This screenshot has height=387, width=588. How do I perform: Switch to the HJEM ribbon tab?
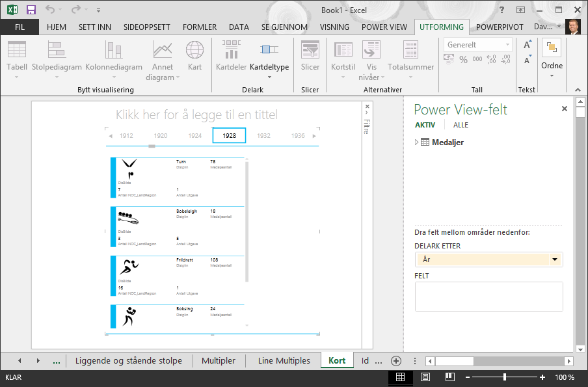click(x=57, y=27)
